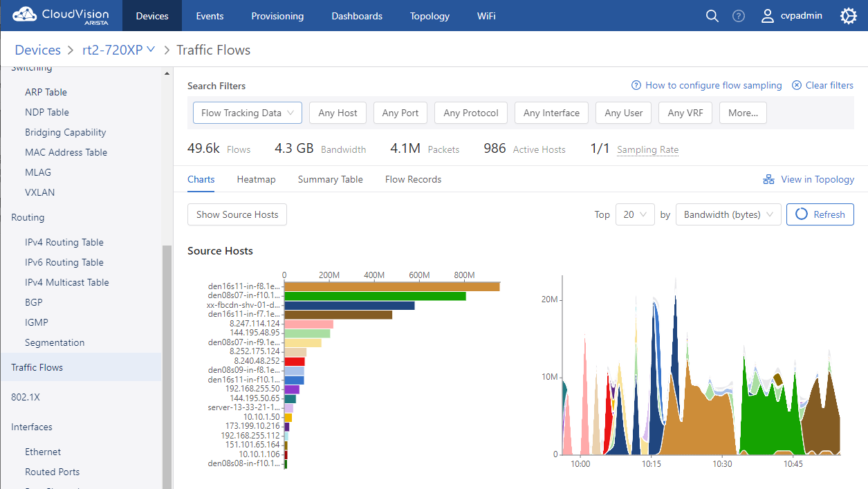868x489 pixels.
Task: Select BGP under Routing in sidebar
Action: click(x=32, y=302)
